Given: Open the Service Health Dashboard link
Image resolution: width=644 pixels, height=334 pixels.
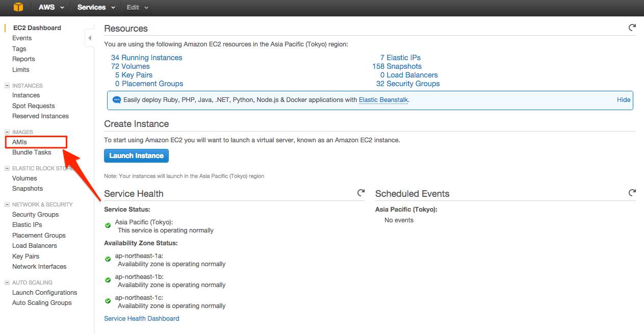Looking at the screenshot, I should coord(142,319).
